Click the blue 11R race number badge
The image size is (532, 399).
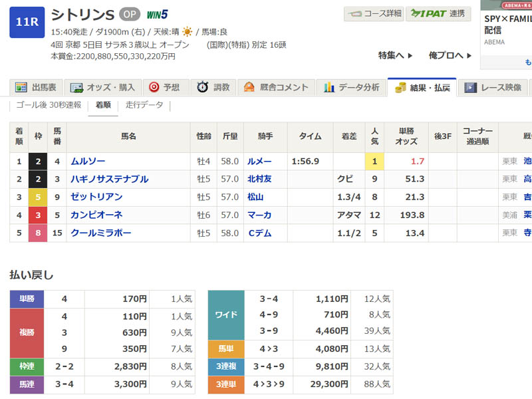(27, 22)
